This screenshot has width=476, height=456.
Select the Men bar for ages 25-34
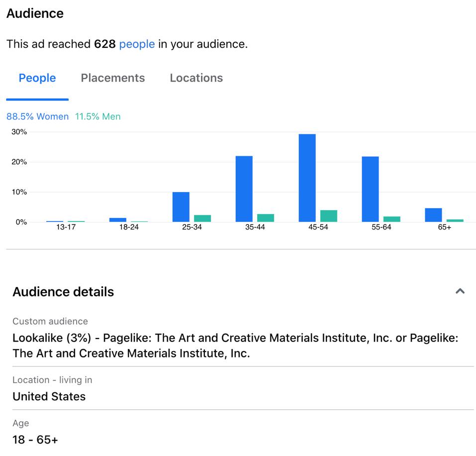(x=202, y=219)
